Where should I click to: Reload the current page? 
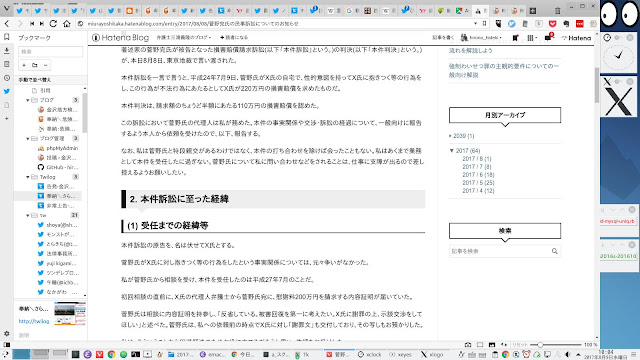(x=53, y=24)
